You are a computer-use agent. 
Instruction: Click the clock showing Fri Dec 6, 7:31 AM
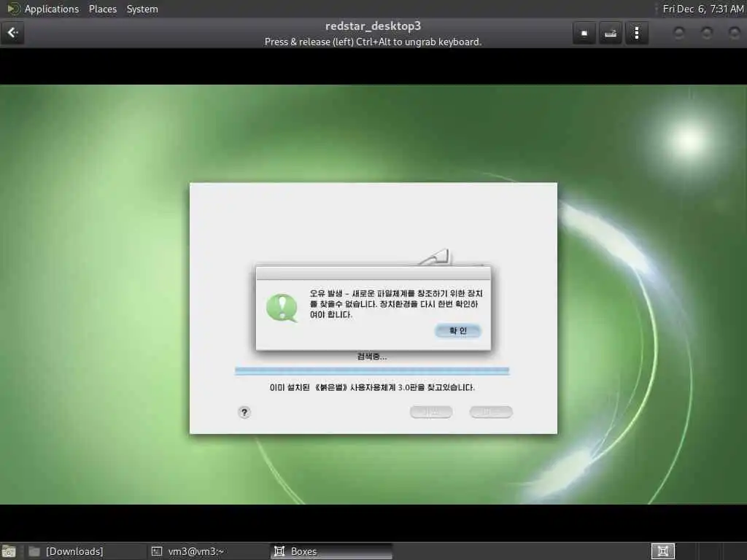[703, 9]
